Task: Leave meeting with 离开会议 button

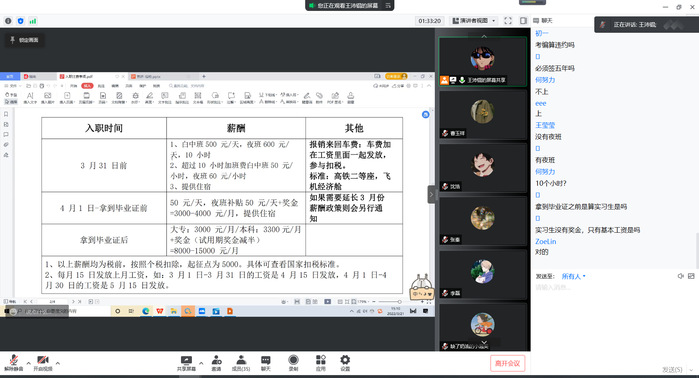Action: tap(507, 363)
